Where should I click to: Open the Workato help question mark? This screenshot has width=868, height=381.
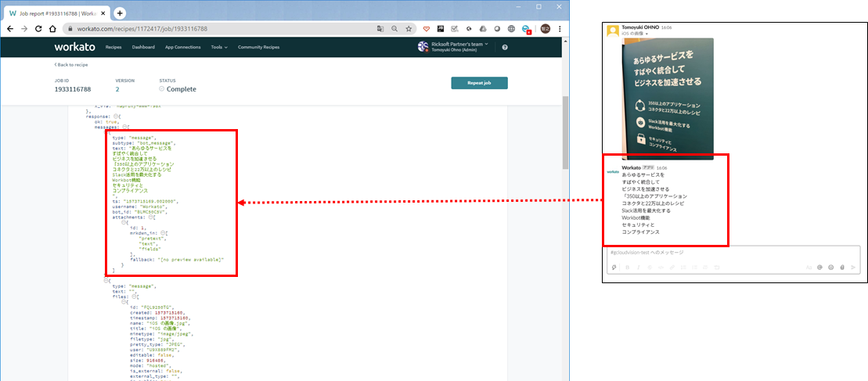tap(504, 48)
